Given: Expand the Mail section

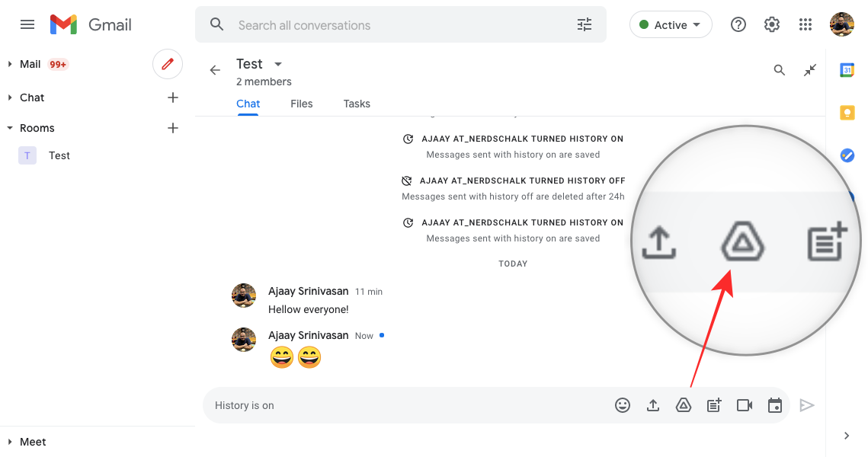Looking at the screenshot, I should click(x=10, y=65).
